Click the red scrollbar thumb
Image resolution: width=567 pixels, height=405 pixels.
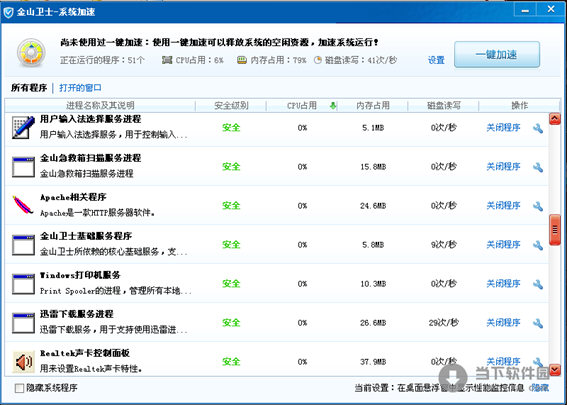(555, 230)
